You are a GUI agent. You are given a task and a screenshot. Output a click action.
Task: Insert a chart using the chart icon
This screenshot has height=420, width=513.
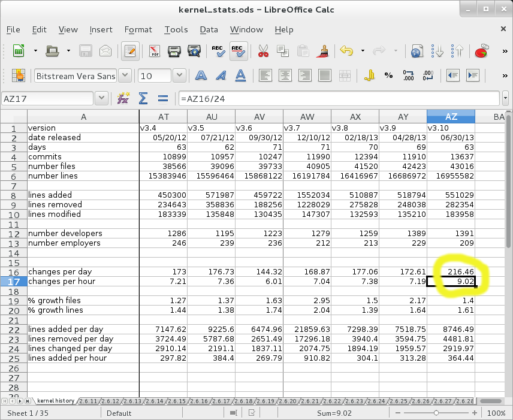pos(481,52)
